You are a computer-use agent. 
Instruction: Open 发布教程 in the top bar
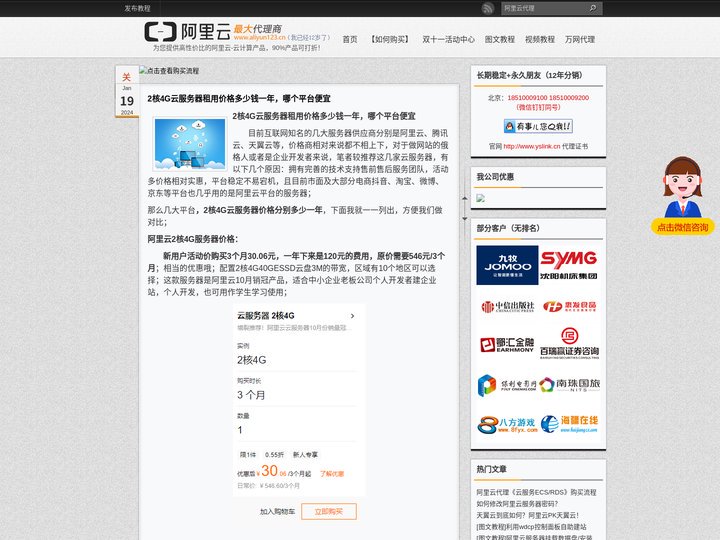click(137, 8)
